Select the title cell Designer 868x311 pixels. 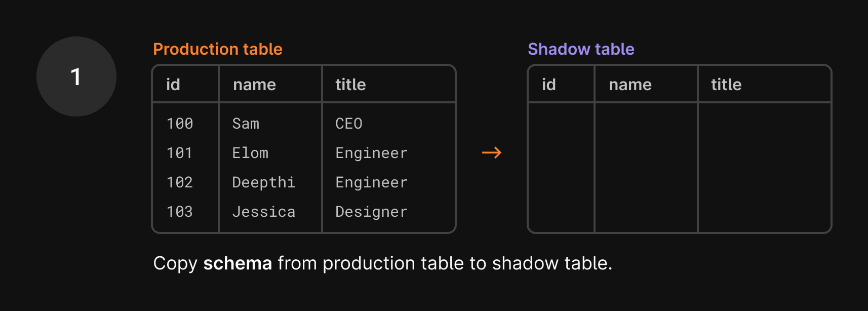(x=371, y=212)
